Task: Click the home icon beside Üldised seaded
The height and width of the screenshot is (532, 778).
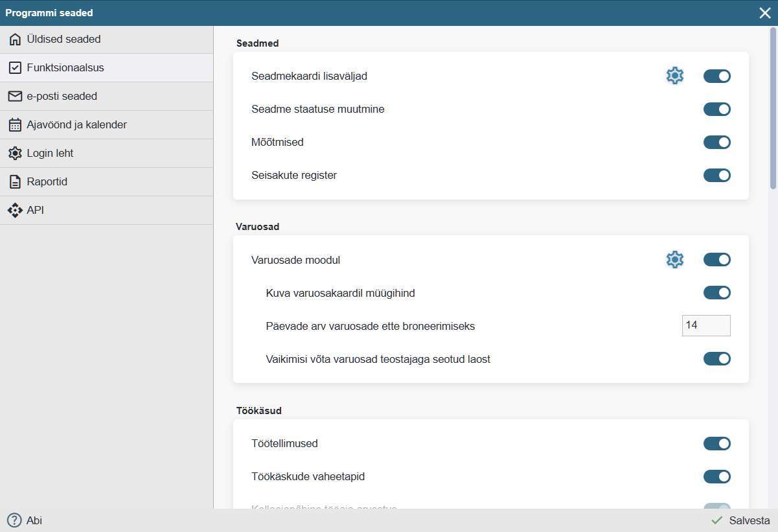Action: [x=15, y=40]
